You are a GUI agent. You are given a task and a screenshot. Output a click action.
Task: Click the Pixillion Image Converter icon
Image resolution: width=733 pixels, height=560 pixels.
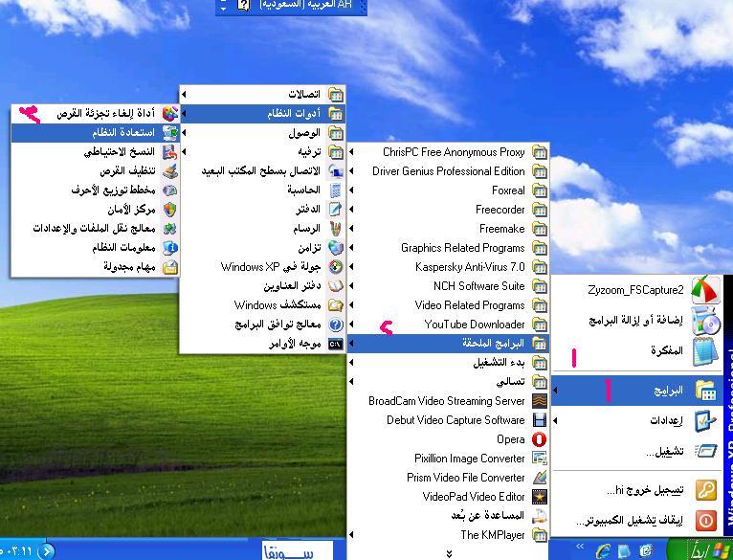point(540,459)
